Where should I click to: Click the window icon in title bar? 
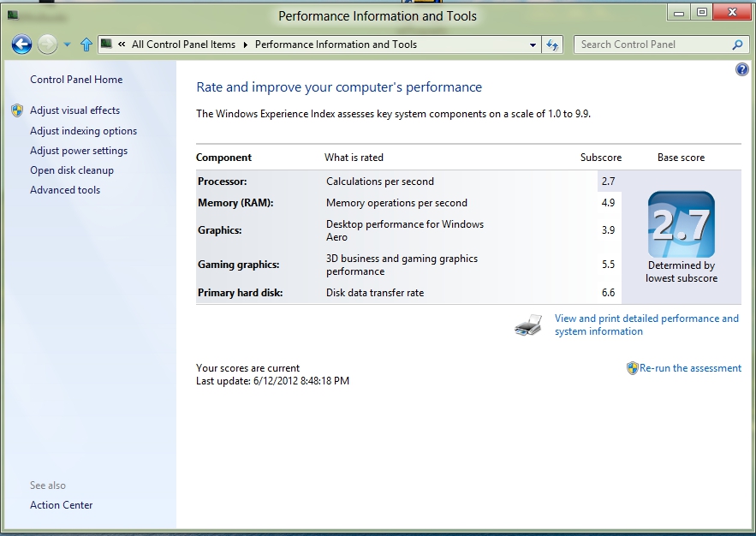(13, 15)
